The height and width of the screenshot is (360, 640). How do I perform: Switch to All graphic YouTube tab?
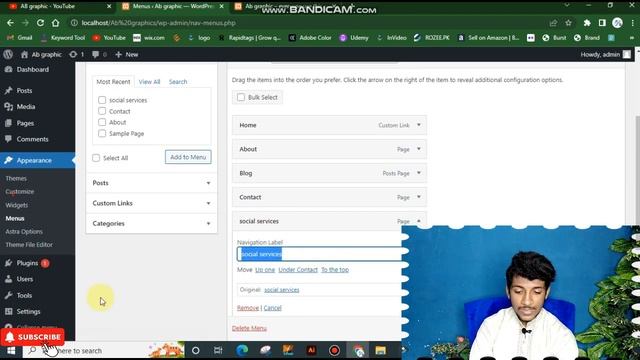pyautogui.click(x=59, y=6)
